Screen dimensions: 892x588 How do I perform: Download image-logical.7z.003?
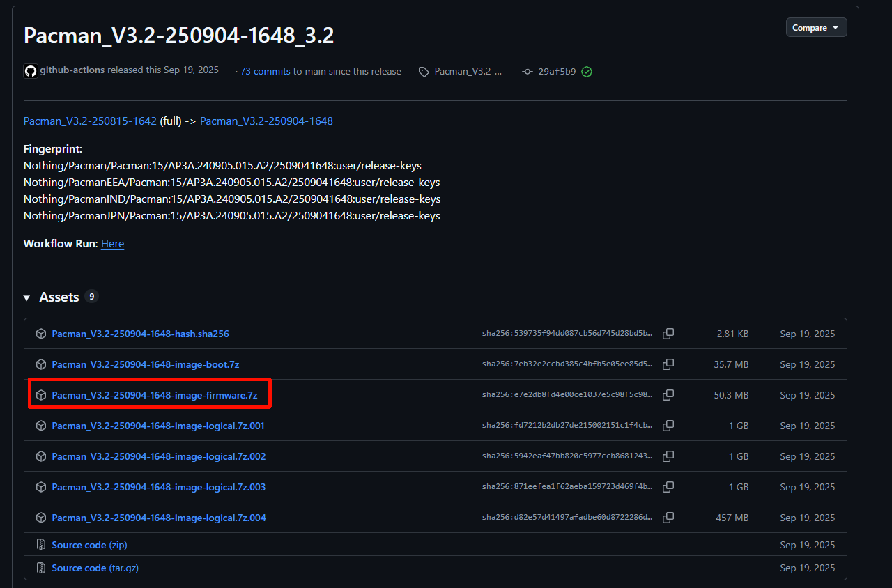point(159,487)
